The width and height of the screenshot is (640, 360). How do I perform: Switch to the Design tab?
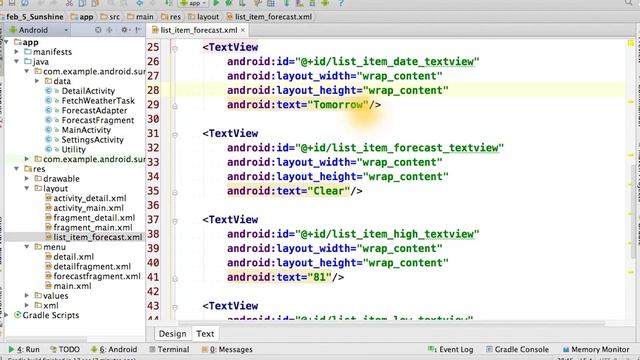172,334
